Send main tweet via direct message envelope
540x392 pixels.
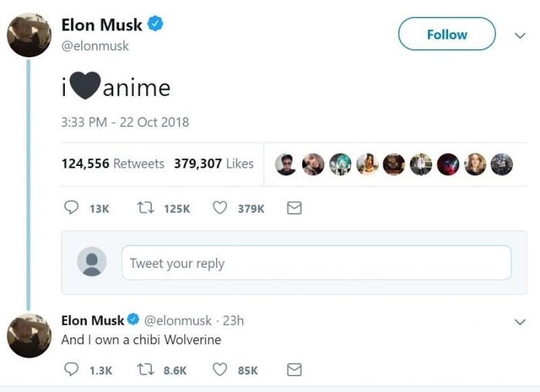point(294,208)
